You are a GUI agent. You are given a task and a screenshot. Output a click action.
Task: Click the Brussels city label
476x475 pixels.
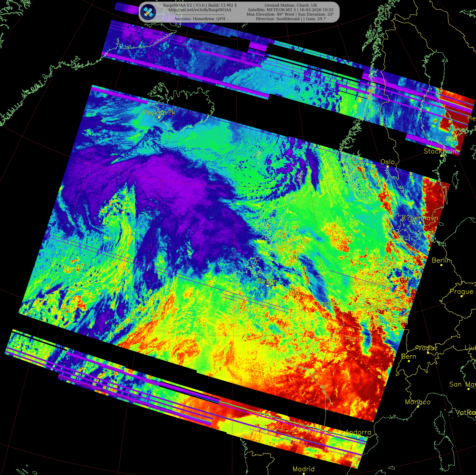[x=367, y=306]
